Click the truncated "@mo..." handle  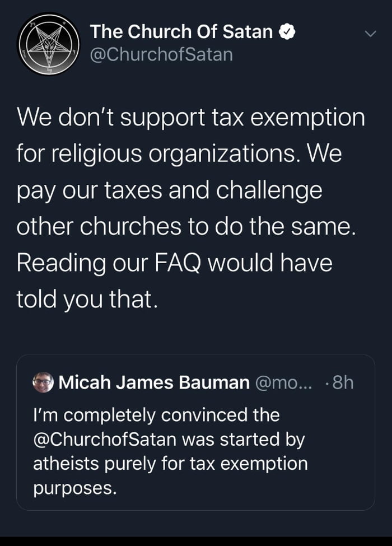(284, 382)
